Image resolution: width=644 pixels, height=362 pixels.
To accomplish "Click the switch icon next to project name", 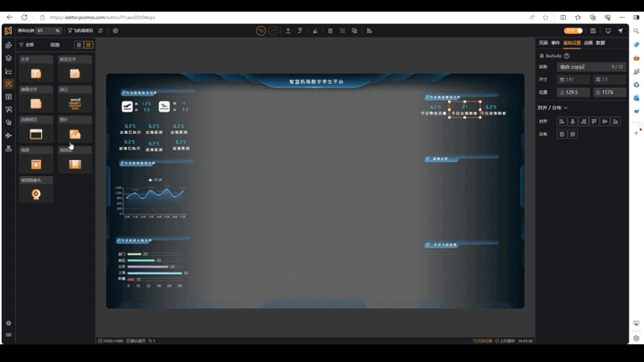I will coord(100,30).
